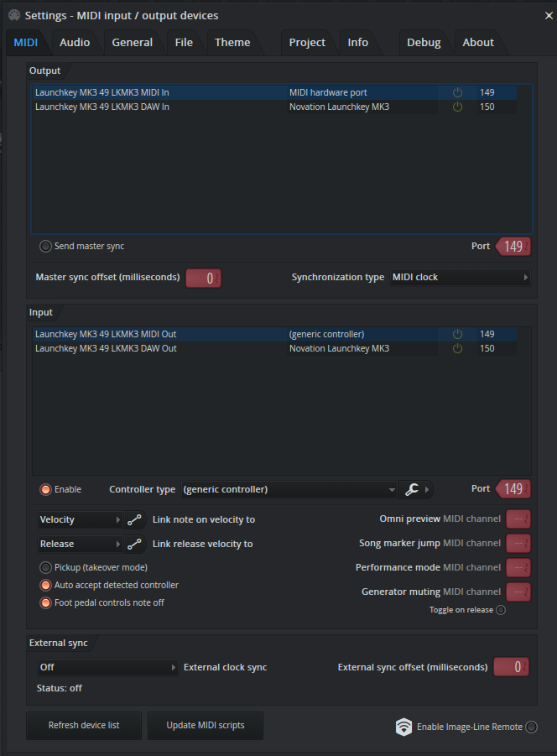Click port number 150 in Input list
The image size is (557, 756).
(x=487, y=348)
